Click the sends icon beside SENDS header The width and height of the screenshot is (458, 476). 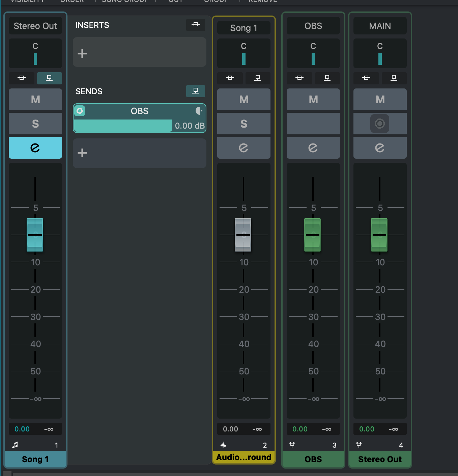[196, 91]
